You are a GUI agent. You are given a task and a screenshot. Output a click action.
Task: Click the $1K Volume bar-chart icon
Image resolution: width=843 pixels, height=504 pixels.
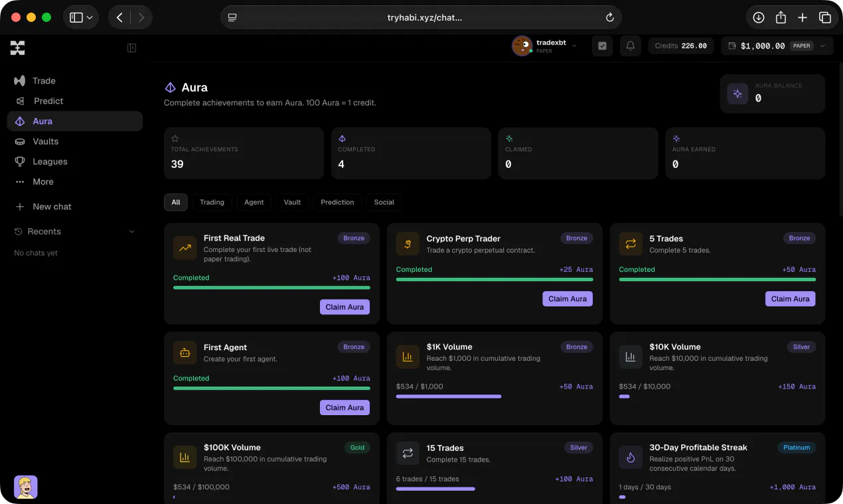408,357
